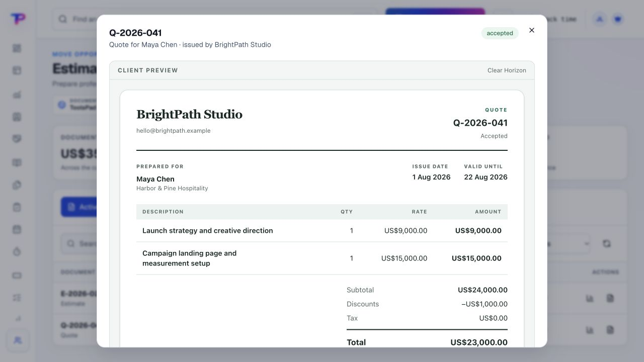Click the refresh icon in background filter row

606,243
